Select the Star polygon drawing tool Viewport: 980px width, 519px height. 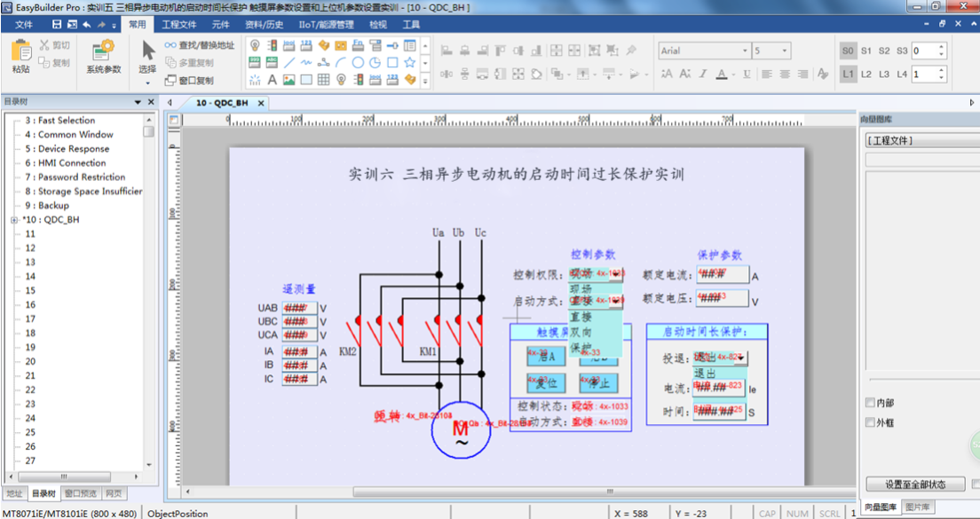coord(410,62)
